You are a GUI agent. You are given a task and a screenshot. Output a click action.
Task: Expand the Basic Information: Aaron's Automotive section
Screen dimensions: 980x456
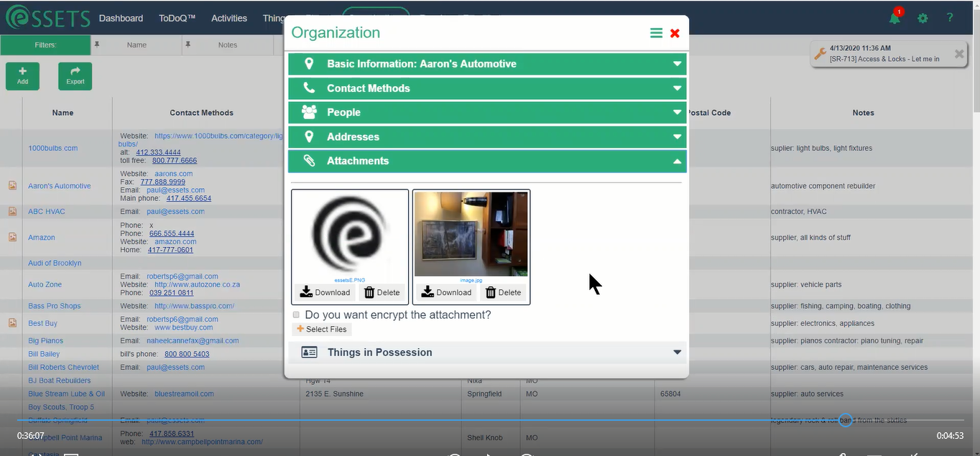click(487, 64)
